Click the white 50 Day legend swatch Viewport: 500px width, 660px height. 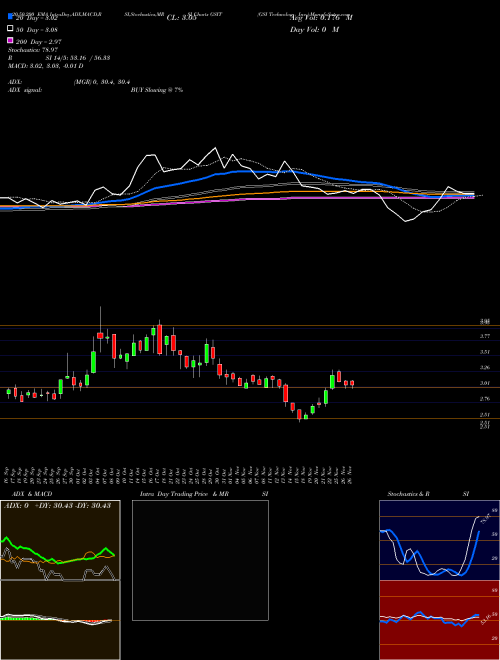tap(10, 29)
